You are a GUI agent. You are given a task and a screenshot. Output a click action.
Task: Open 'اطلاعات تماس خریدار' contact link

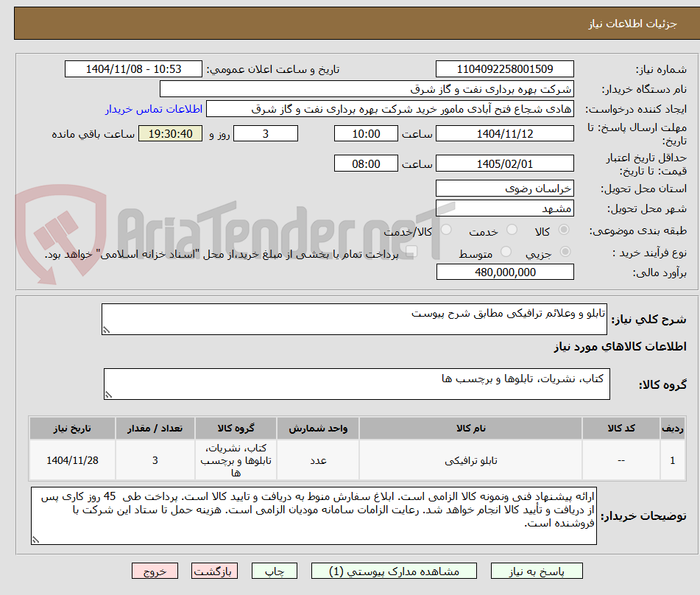154,109
